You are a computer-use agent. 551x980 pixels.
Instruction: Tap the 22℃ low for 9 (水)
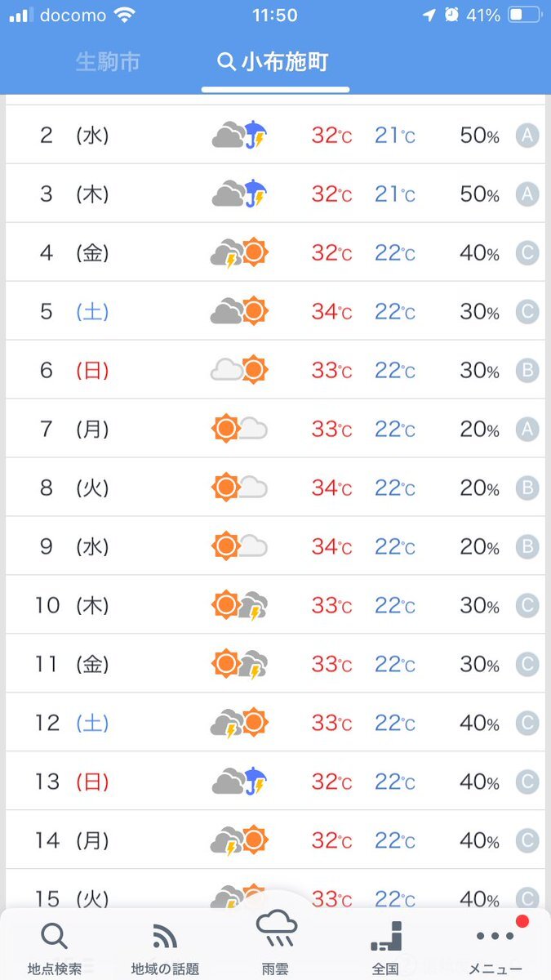point(395,547)
